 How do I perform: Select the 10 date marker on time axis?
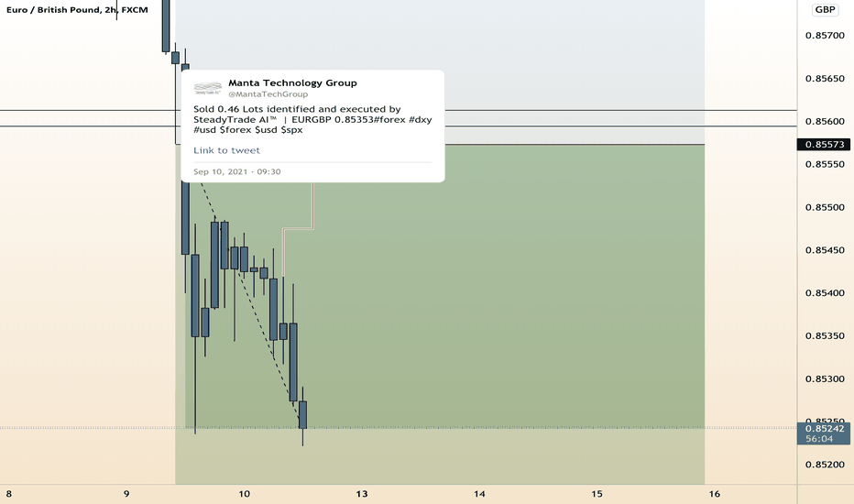pyautogui.click(x=244, y=494)
